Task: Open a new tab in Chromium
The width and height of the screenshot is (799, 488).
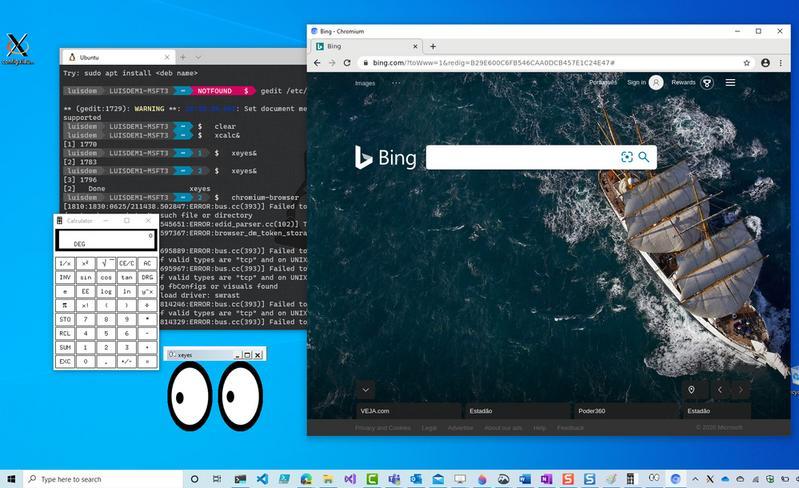Action: (433, 46)
